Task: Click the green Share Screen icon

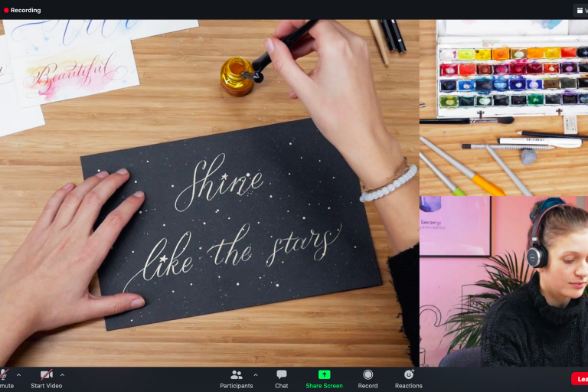Action: [x=324, y=375]
